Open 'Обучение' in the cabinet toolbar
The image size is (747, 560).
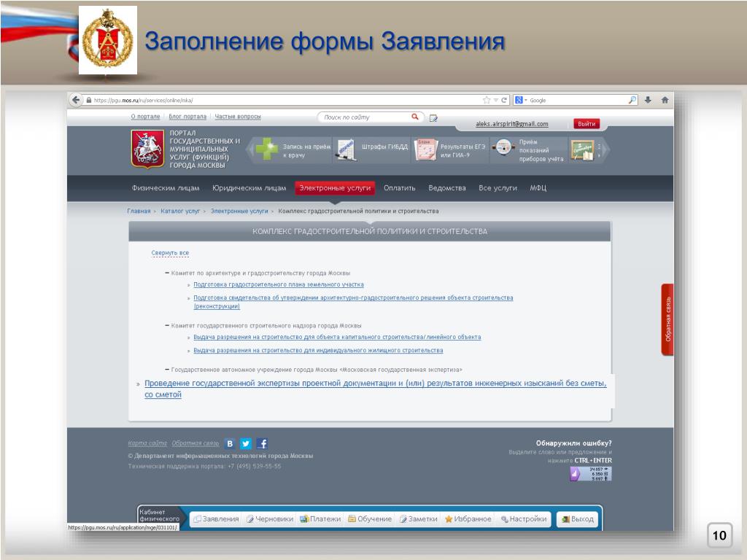[370, 519]
